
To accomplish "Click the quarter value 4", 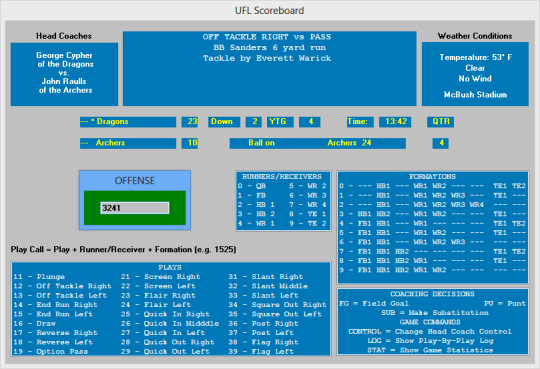I will coord(440,143).
